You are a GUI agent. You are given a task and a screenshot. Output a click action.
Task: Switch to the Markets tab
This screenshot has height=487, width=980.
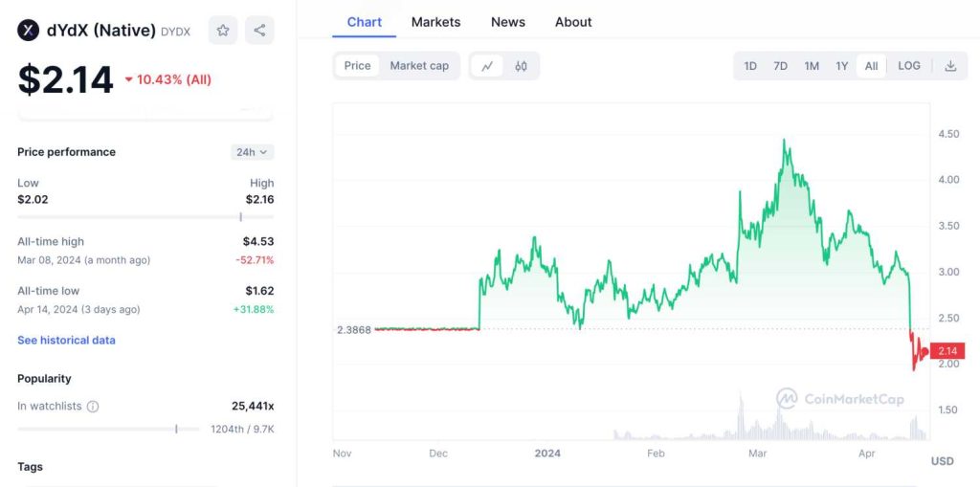(435, 22)
